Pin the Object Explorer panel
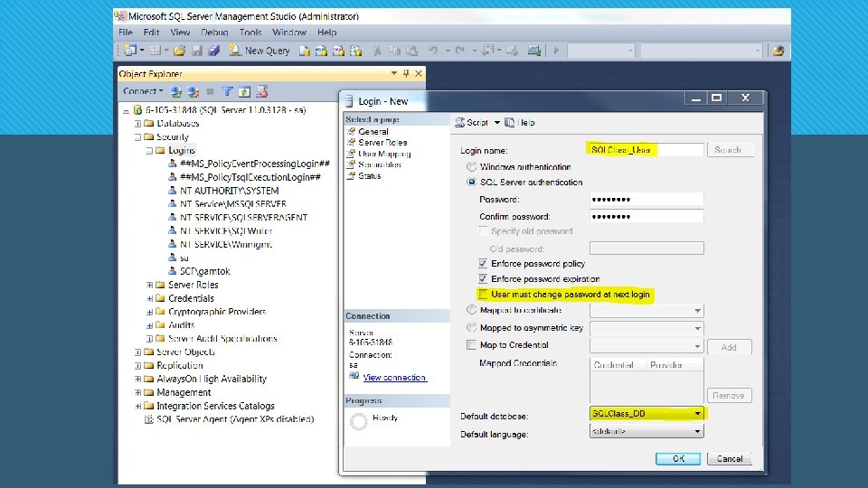868x488 pixels. (406, 73)
